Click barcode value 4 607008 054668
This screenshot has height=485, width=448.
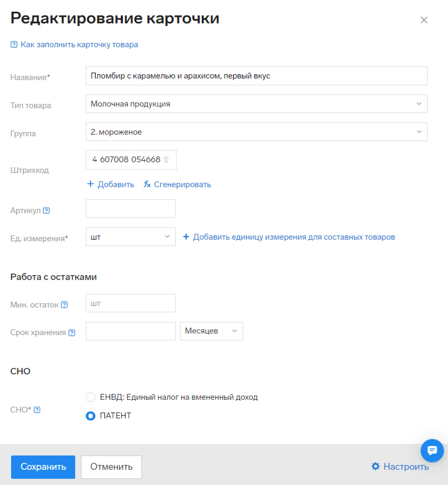pos(126,159)
